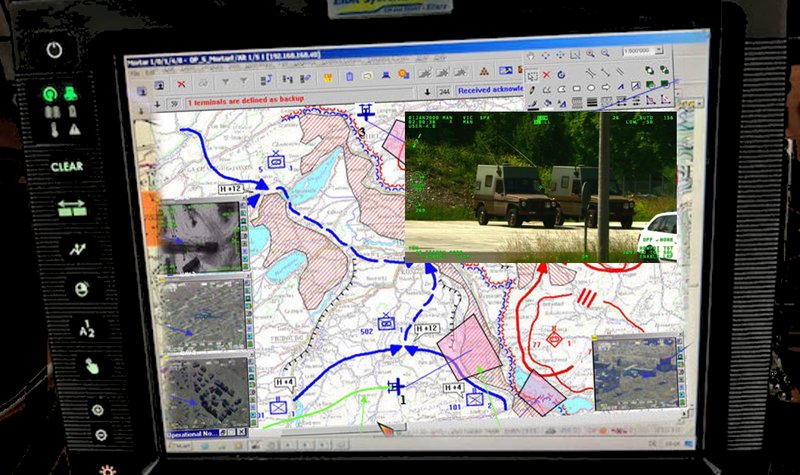Tap the hardware power button on bezel

pyautogui.click(x=55, y=50)
